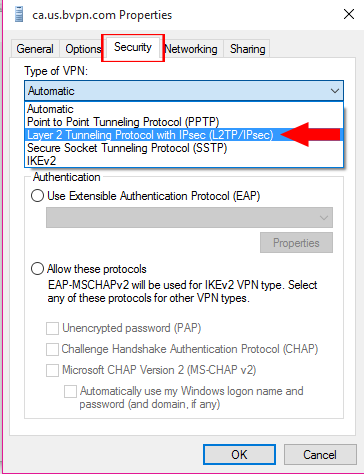Open the Options tab
The image size is (364, 474).
[x=83, y=49]
